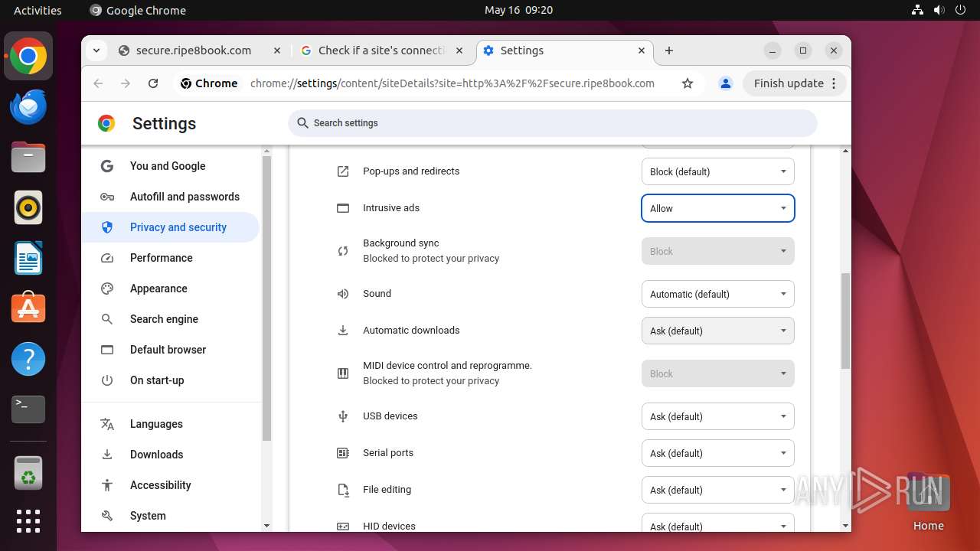Open the Chrome profile avatar
Image resolution: width=980 pixels, height=551 pixels.
coord(726,83)
